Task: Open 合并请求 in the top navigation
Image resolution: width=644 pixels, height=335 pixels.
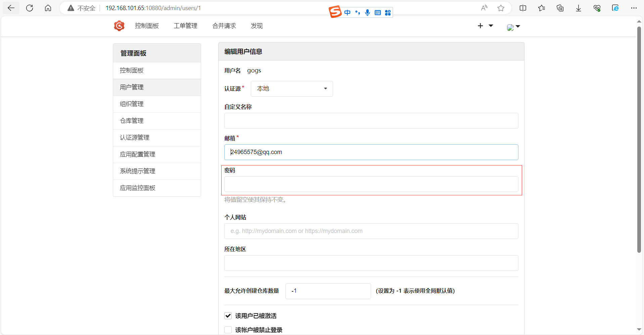Action: 224,26
